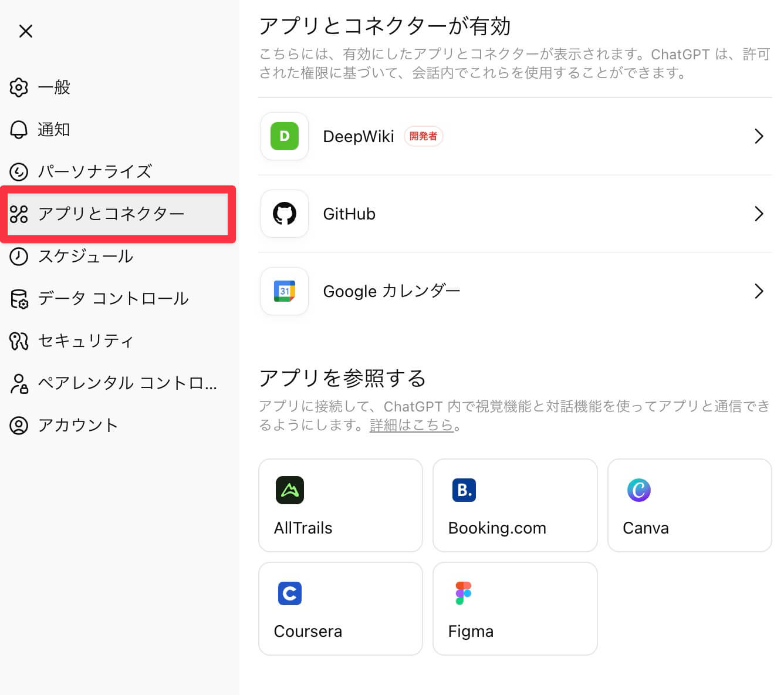The width and height of the screenshot is (784, 695).
Task: Close the settings panel with X
Action: click(x=26, y=31)
